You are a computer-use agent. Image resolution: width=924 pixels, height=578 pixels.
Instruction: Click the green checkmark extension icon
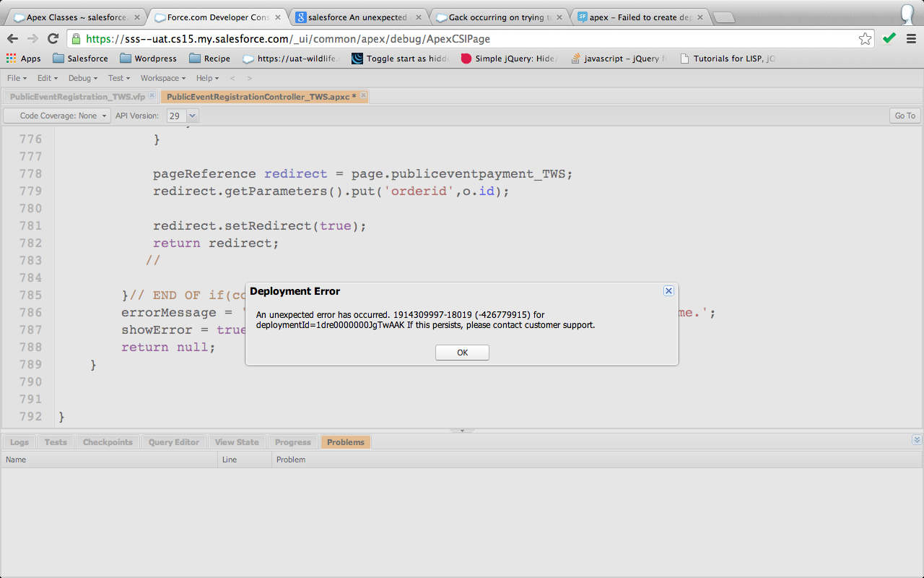point(889,39)
